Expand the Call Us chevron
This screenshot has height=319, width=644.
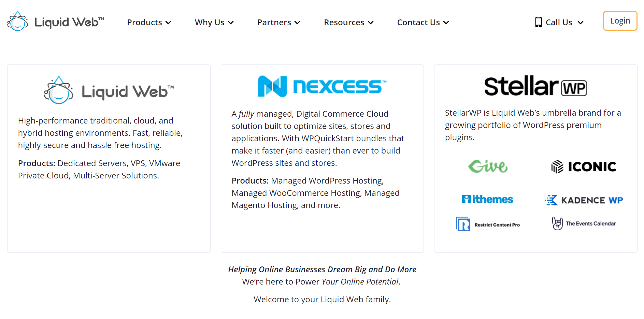coord(581,23)
